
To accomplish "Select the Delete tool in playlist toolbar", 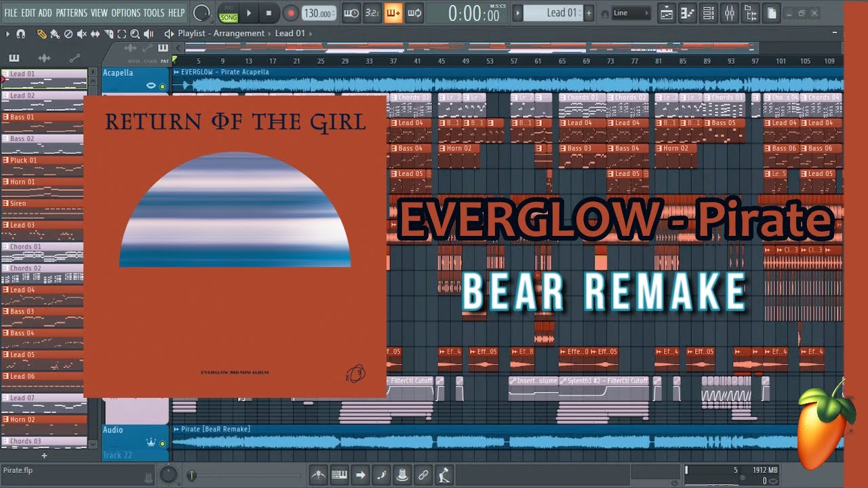I will (x=68, y=33).
